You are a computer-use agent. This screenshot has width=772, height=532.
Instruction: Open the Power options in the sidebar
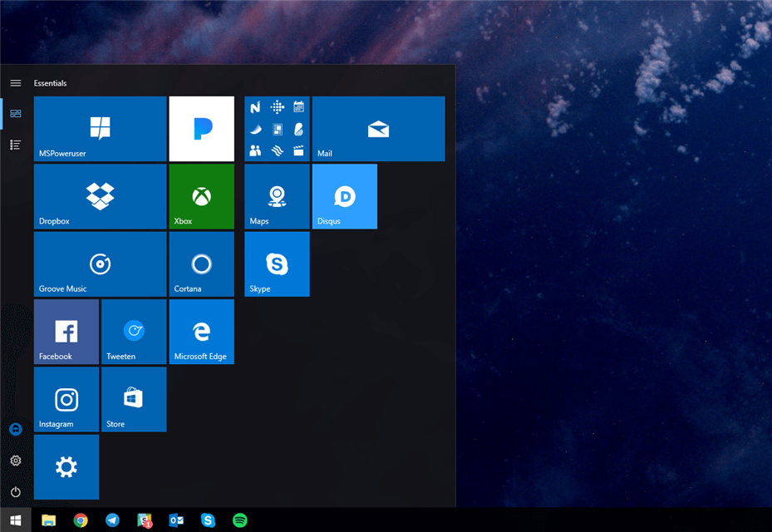[x=15, y=490]
